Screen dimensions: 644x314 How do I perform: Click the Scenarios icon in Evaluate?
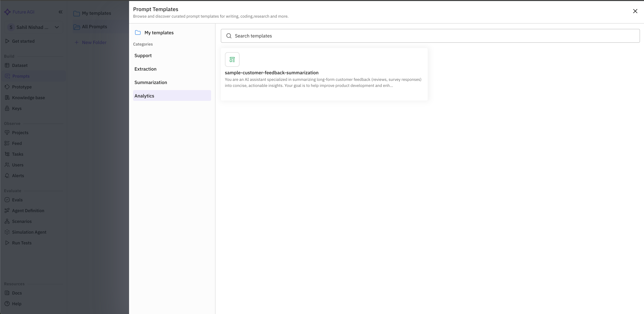7,221
